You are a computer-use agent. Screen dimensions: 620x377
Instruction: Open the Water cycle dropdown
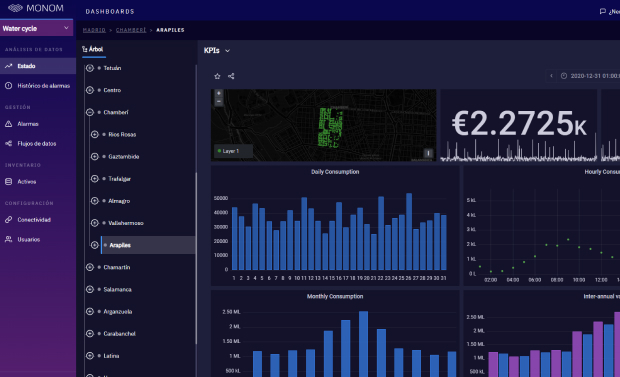pyautogui.click(x=36, y=28)
